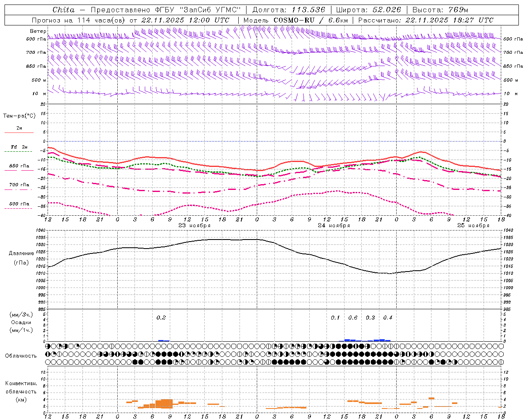Click precipitation value "0.6"
This screenshot has width=525, height=420.
pyautogui.click(x=353, y=317)
